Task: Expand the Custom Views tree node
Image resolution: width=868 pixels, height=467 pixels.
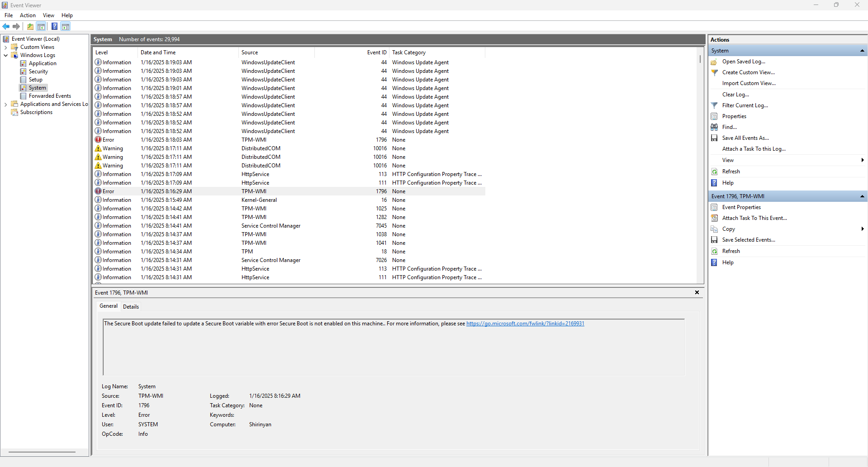Action: 5,47
